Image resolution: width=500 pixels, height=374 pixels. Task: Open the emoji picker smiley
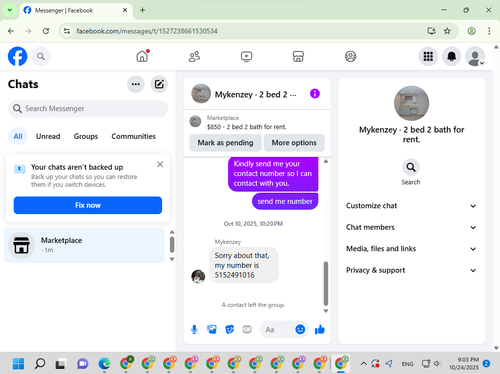300,330
